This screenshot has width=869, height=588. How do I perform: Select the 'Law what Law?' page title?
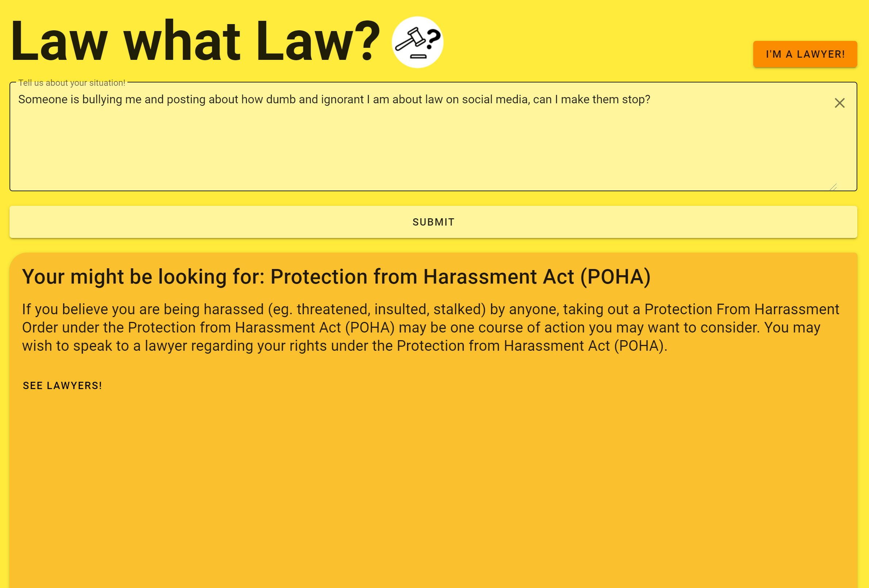pyautogui.click(x=195, y=41)
